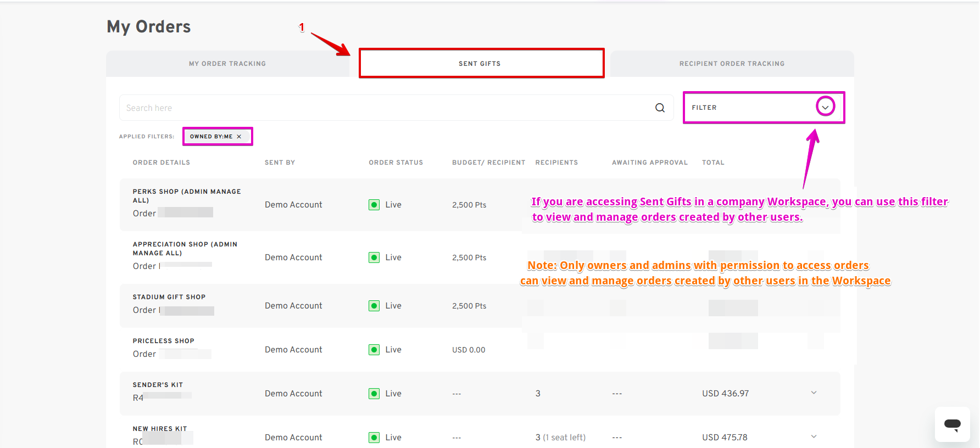Click the Order Status column header
The image size is (980, 448).
(x=396, y=163)
